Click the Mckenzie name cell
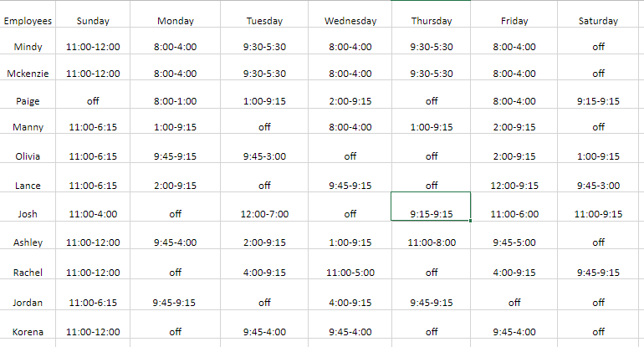Screen dimensions: 644x347 tap(28, 68)
